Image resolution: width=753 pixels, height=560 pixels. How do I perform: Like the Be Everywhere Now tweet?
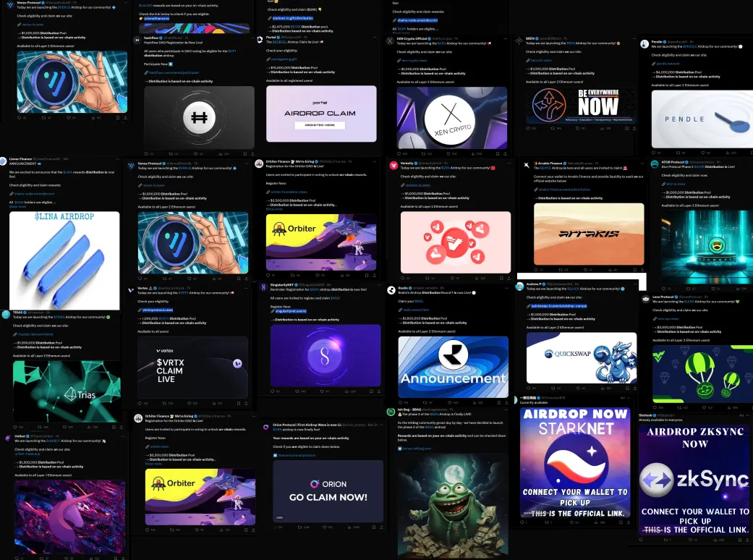tap(578, 128)
